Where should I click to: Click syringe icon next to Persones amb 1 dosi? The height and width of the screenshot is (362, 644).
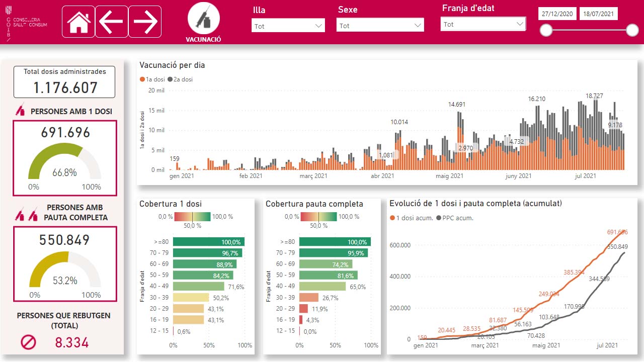point(21,110)
